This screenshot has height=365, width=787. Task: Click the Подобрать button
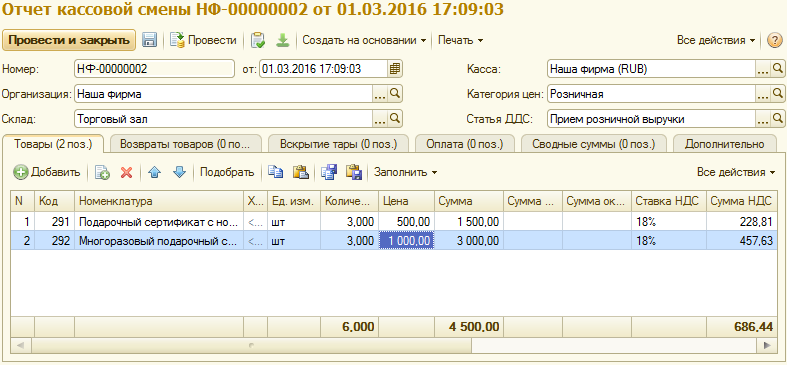click(227, 172)
